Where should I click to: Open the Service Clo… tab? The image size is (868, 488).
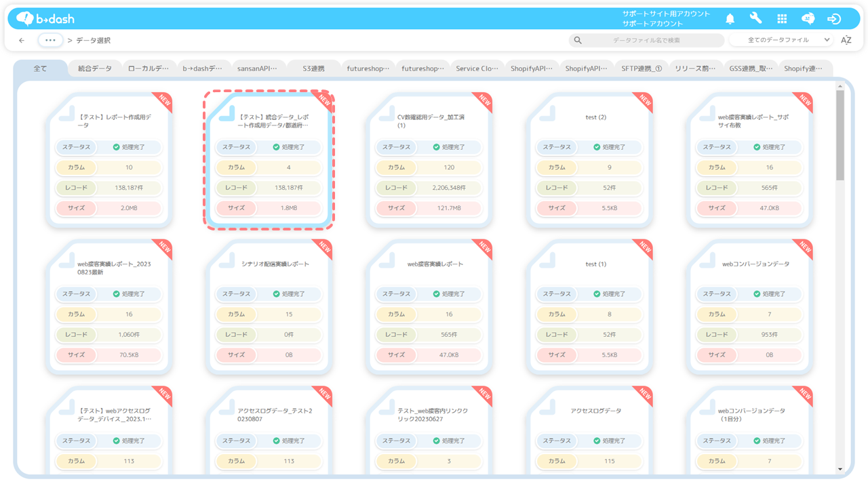[x=477, y=68]
